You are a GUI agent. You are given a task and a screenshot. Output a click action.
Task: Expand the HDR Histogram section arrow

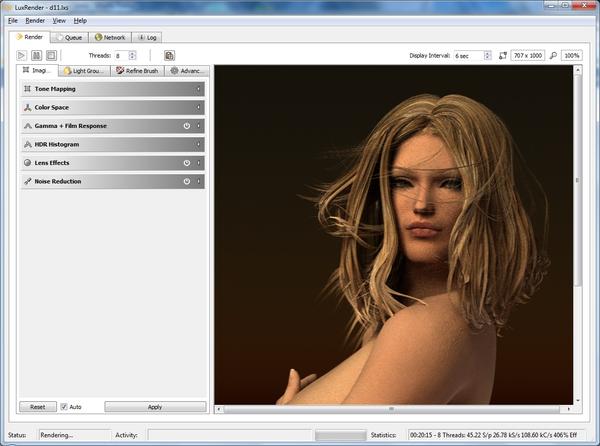tap(199, 144)
